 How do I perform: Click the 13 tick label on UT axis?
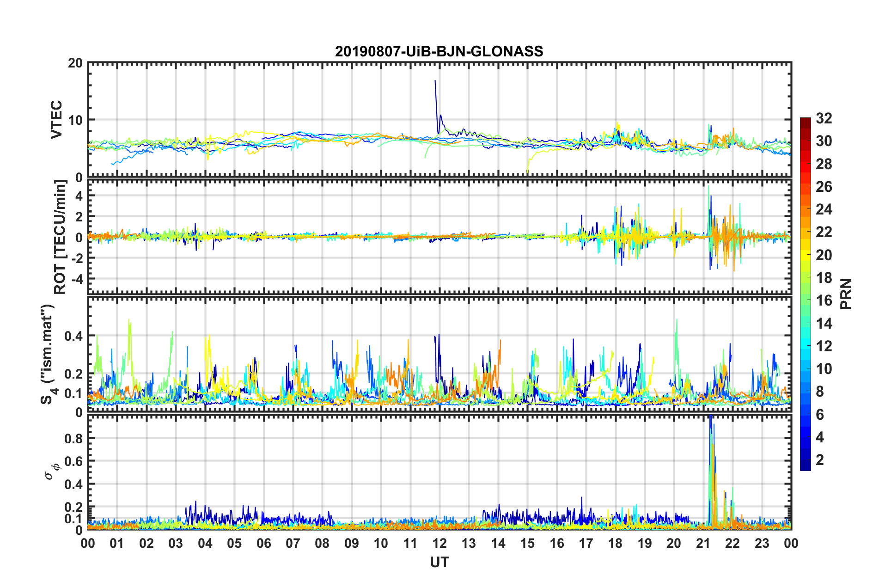[469, 543]
